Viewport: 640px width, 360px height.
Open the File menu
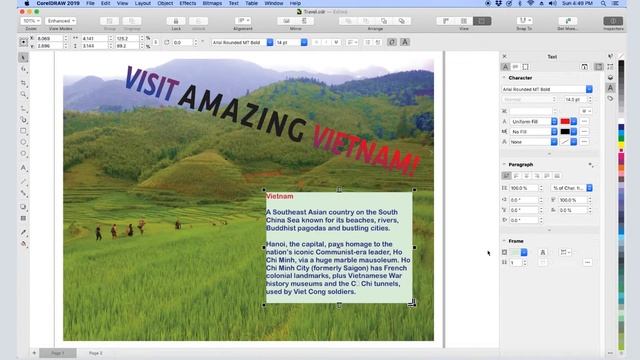[90, 3]
